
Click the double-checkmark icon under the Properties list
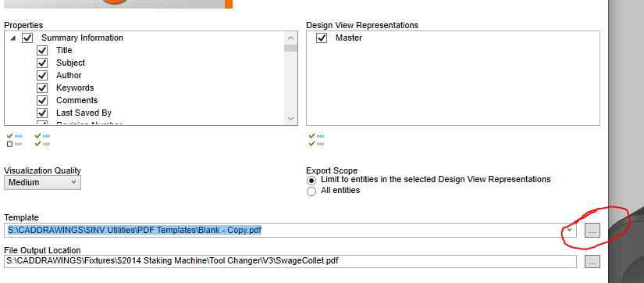click(x=43, y=140)
